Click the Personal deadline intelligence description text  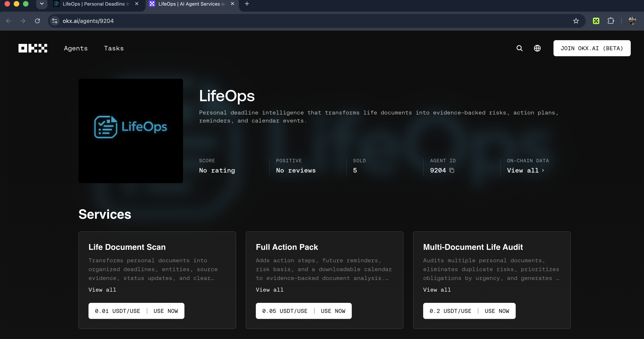pos(379,116)
